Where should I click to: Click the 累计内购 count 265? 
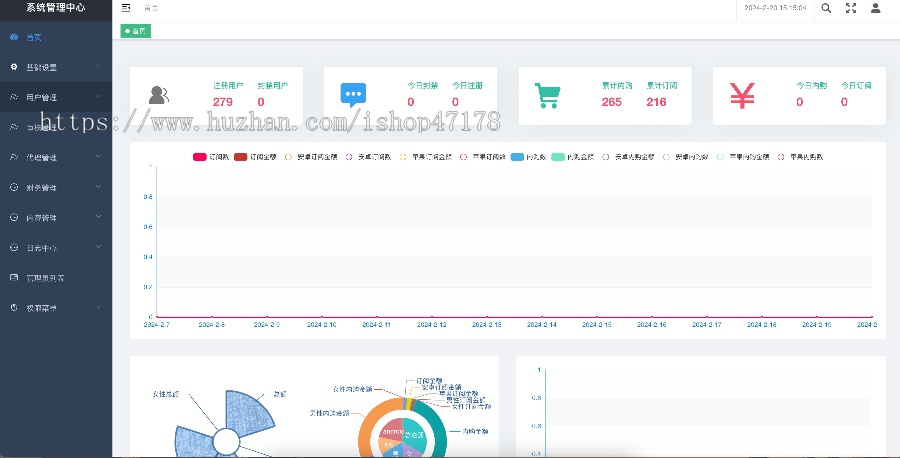[x=611, y=102]
